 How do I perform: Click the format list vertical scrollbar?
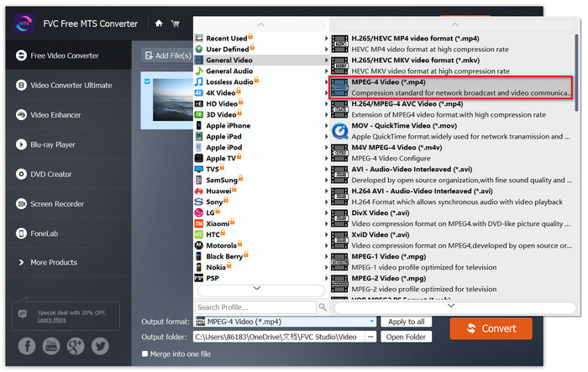[x=577, y=72]
